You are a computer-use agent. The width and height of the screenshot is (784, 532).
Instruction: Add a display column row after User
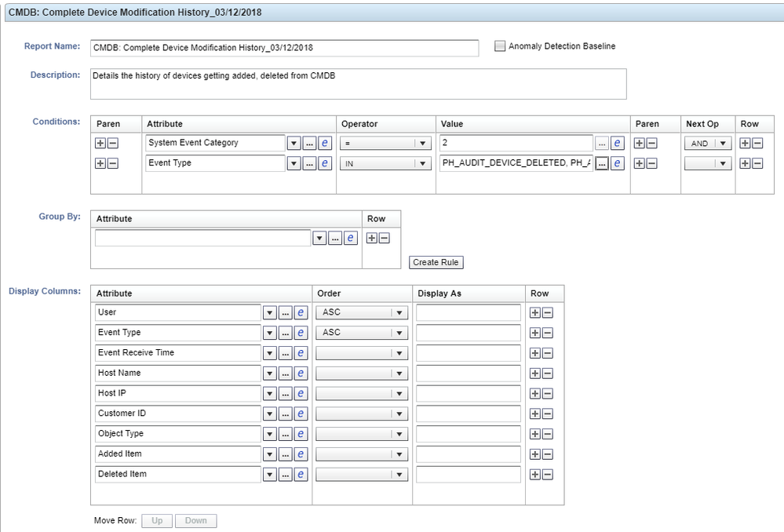click(x=536, y=312)
